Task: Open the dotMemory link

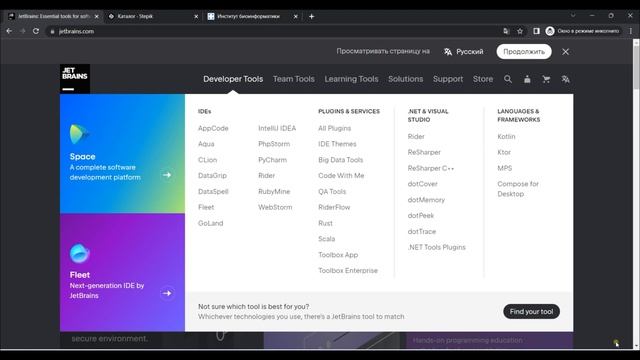Action: [426, 200]
